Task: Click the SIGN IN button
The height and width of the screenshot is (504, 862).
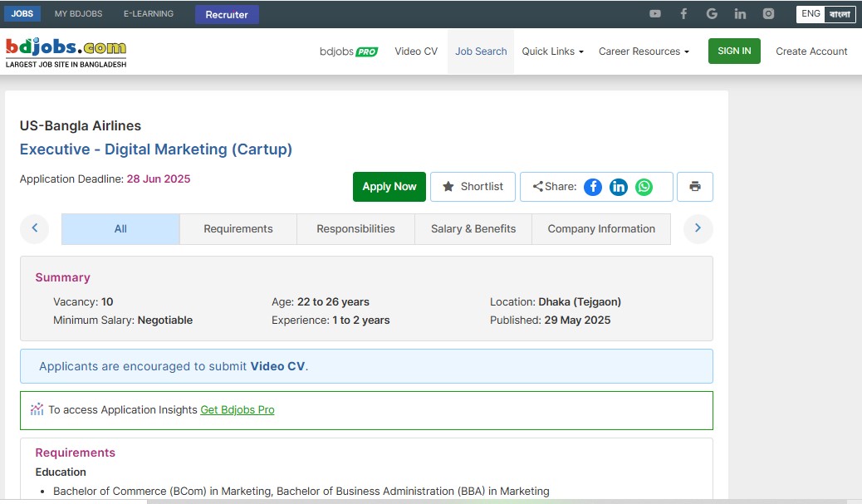Action: pos(734,51)
